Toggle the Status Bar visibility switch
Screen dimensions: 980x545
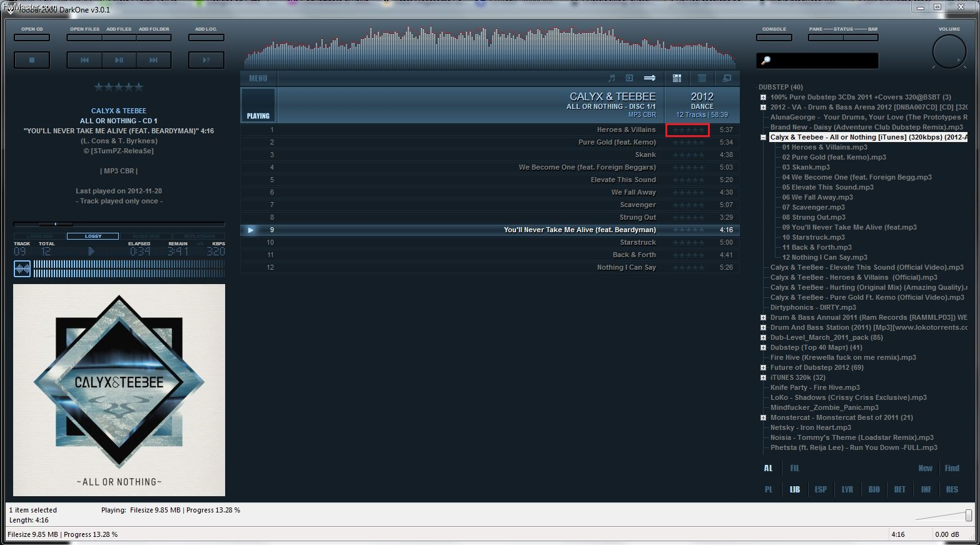(x=861, y=38)
